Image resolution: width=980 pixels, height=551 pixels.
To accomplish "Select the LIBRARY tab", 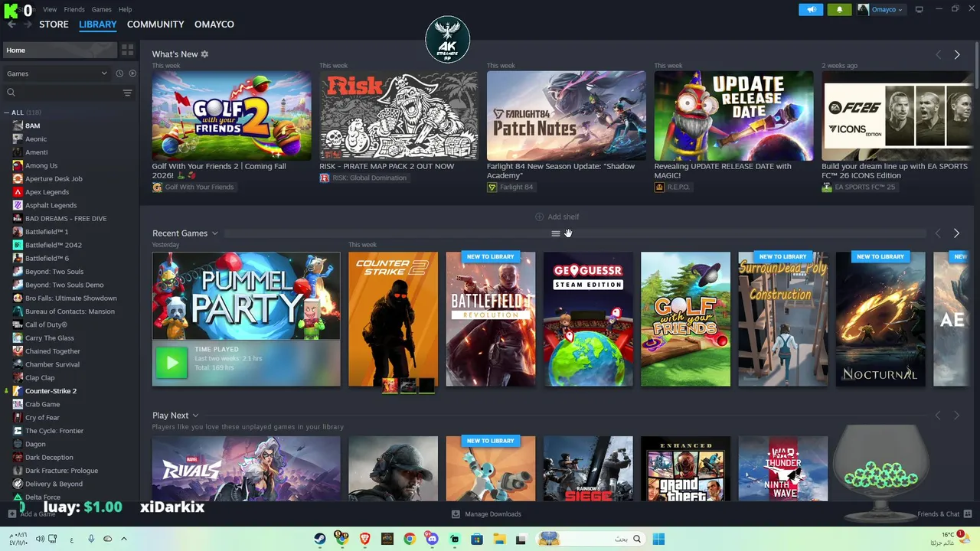I will coord(98,24).
